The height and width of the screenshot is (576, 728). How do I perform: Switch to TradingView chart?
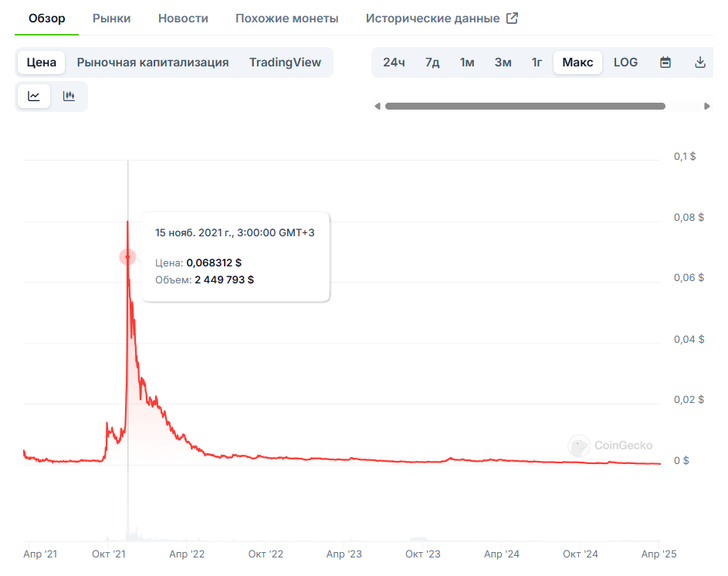tap(285, 63)
